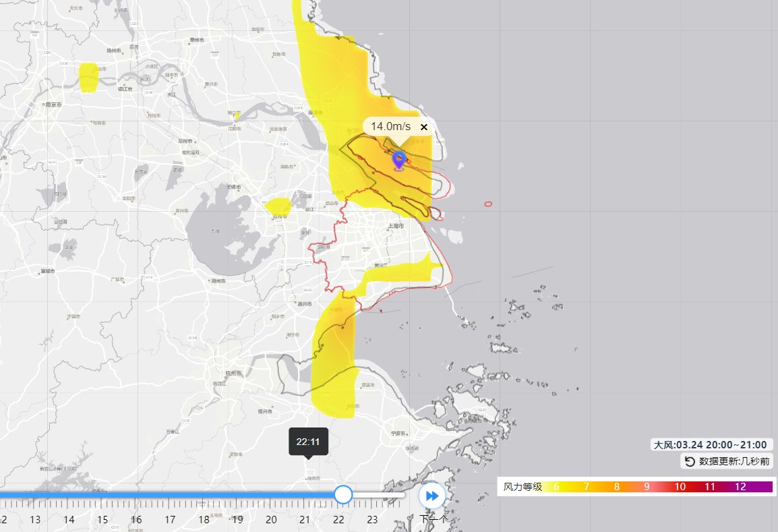This screenshot has width=778, height=532.
Task: Click level 8 in the wind legend
Action: point(617,487)
